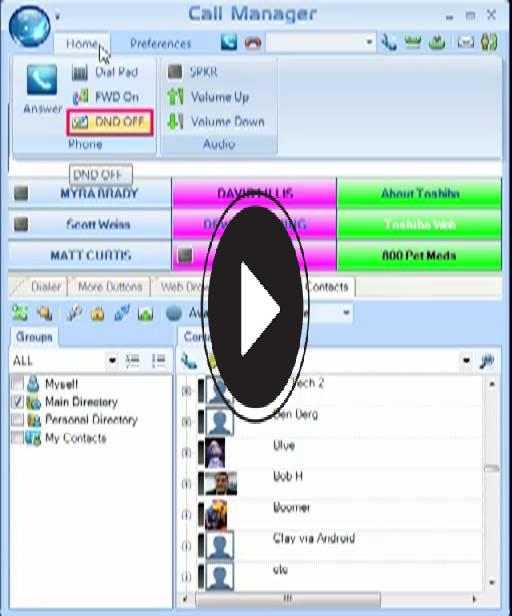
Task: Click the transfer handset icon in the top toolbar
Action: [388, 42]
